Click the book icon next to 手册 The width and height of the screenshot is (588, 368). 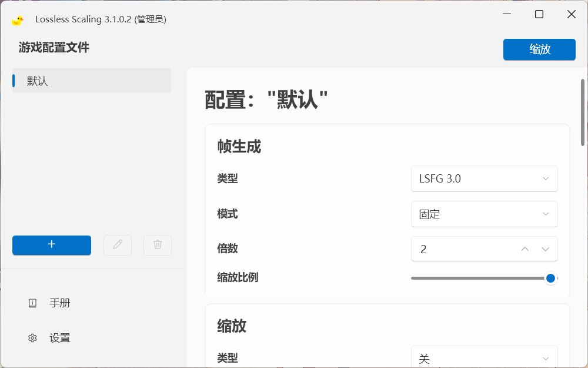pos(32,303)
